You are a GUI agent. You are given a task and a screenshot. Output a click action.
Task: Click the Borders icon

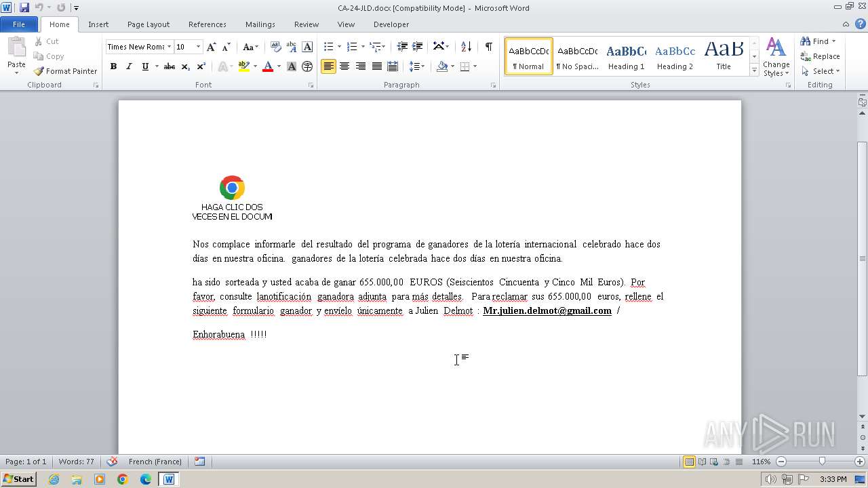[465, 66]
